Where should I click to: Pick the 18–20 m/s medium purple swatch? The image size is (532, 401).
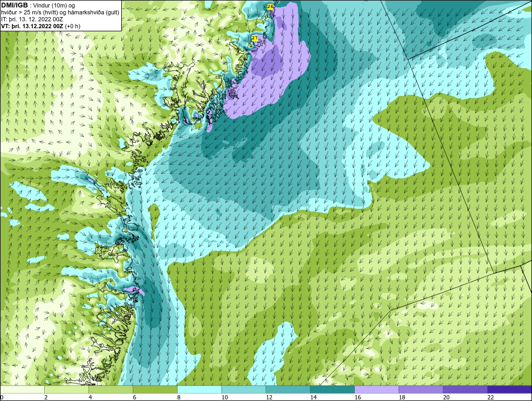pos(421,389)
